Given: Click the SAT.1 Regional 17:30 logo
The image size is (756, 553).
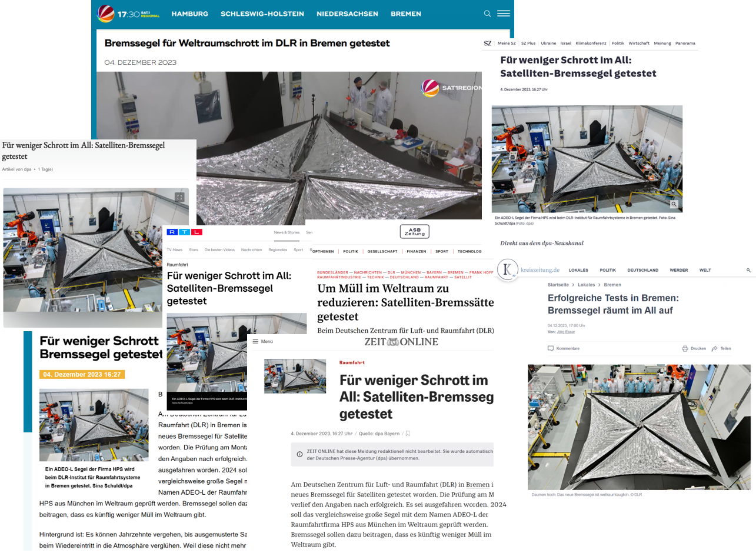Looking at the screenshot, I should (128, 13).
